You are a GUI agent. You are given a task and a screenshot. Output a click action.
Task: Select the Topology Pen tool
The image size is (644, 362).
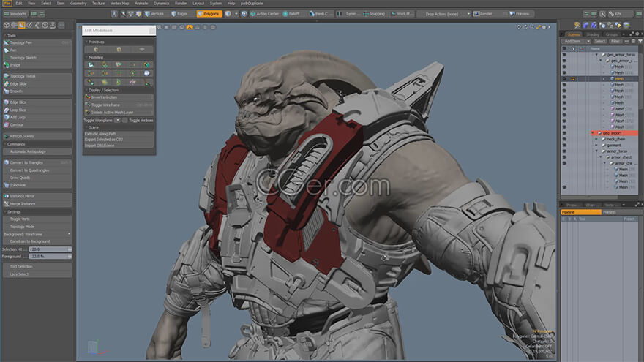[37, 42]
